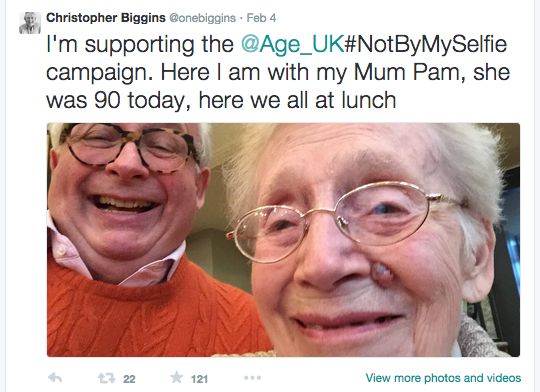The height and width of the screenshot is (392, 540).
Task: Open the #NotByMySelfie hashtag
Action: tap(425, 45)
